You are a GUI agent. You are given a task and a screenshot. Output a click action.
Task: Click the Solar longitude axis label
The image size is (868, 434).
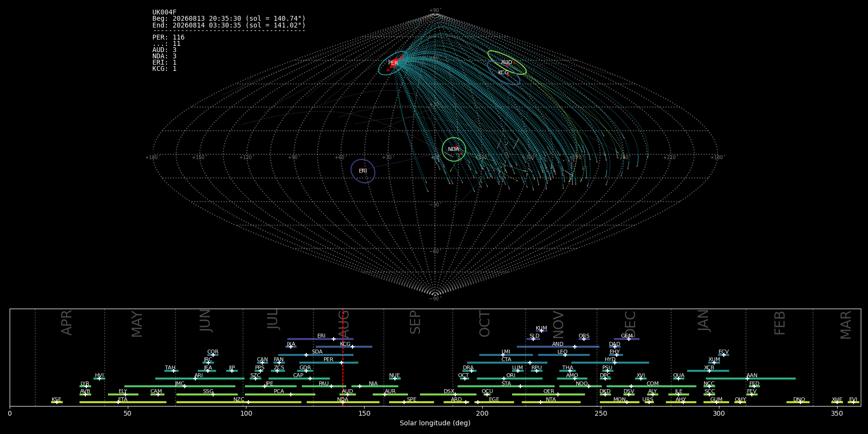[435, 423]
